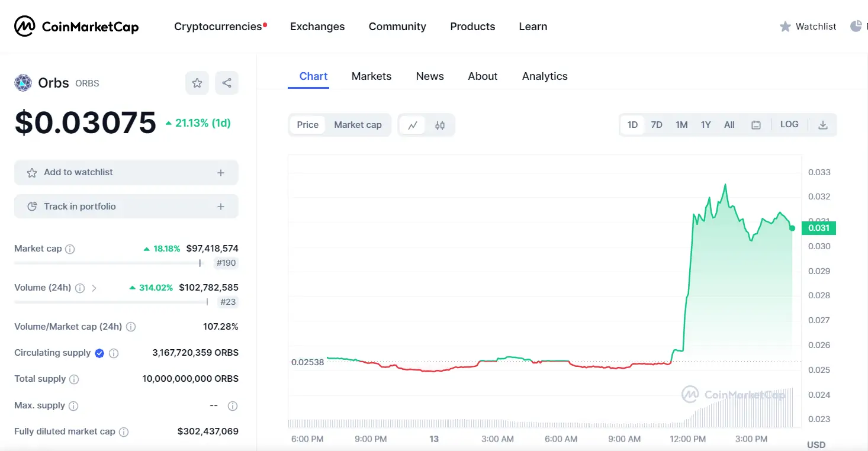The image size is (868, 451).
Task: Click the Total supply info icon
Action: (74, 379)
